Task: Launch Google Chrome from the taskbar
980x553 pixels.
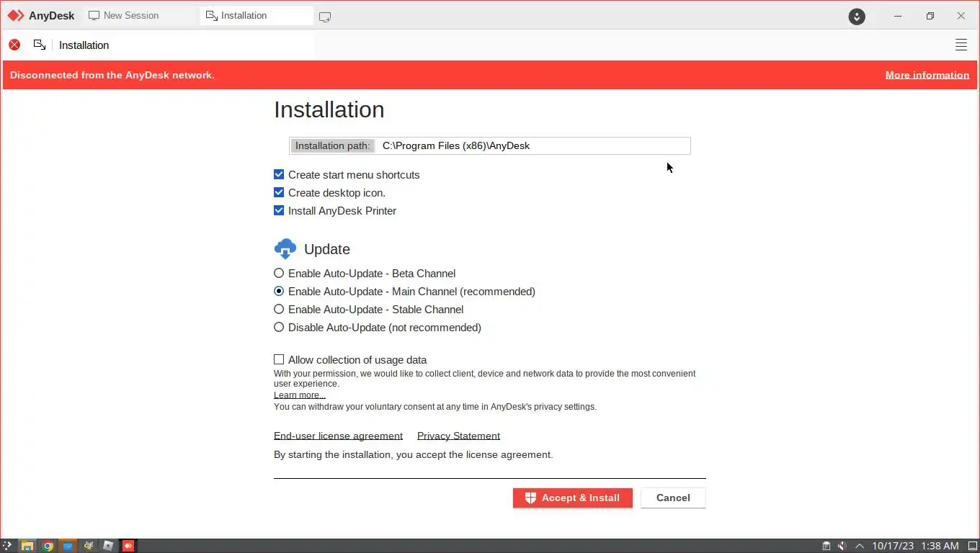Action: tap(48, 546)
